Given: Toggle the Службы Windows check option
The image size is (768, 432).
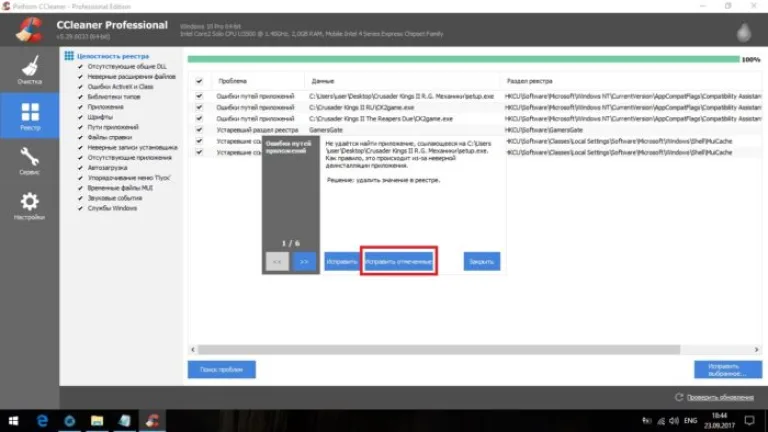Looking at the screenshot, I should [x=80, y=208].
